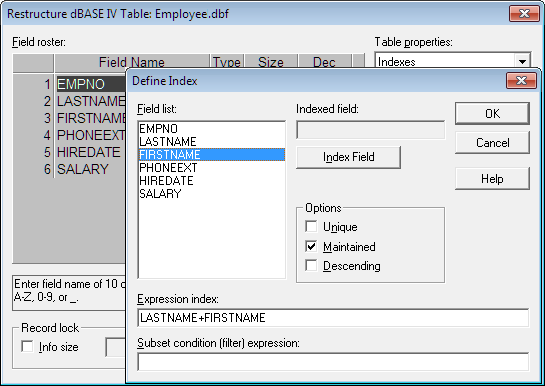Uncheck the Maintained option

(311, 246)
